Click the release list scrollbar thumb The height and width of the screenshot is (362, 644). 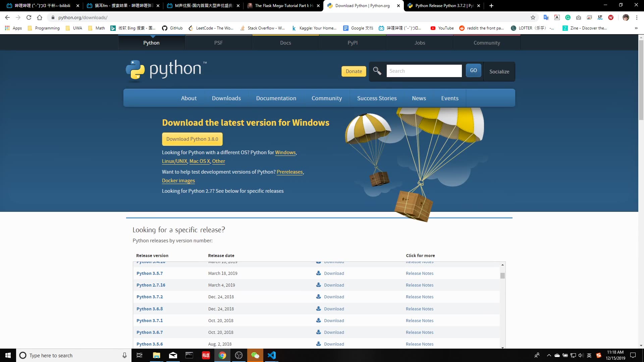502,276
